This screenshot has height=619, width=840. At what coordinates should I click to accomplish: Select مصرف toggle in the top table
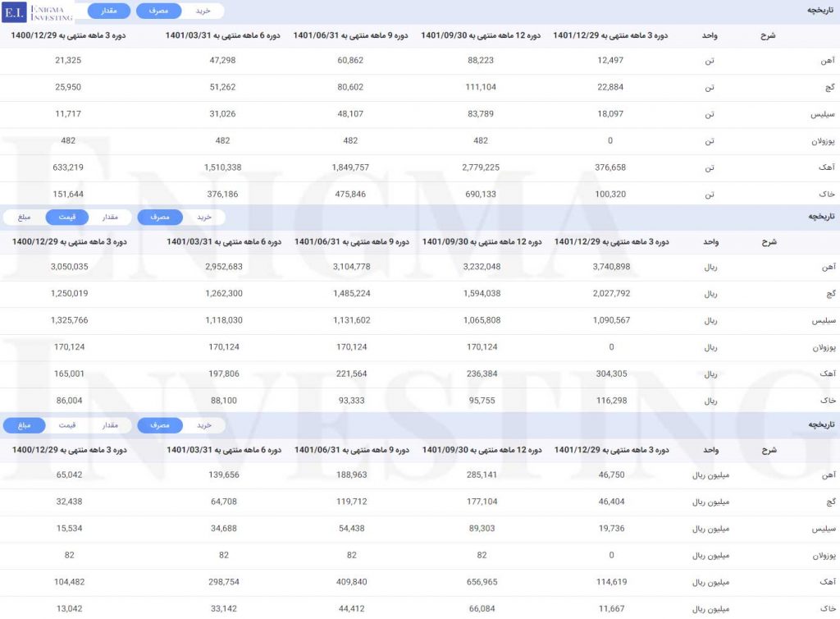click(x=158, y=11)
